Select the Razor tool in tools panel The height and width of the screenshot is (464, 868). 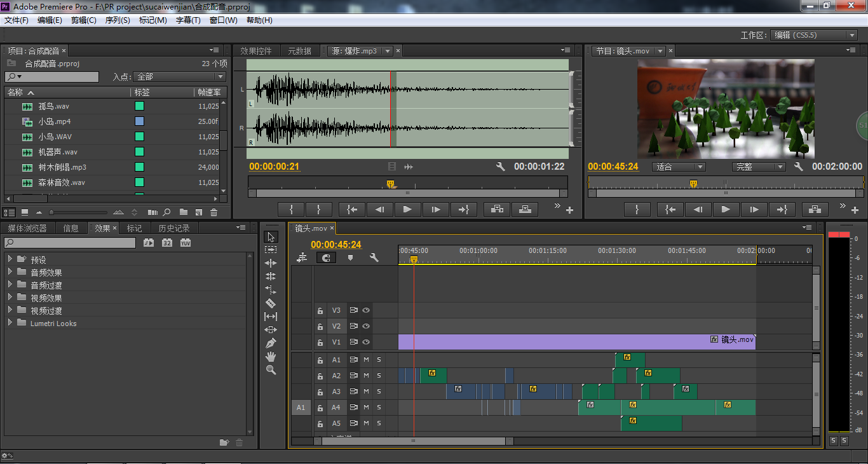coord(271,303)
